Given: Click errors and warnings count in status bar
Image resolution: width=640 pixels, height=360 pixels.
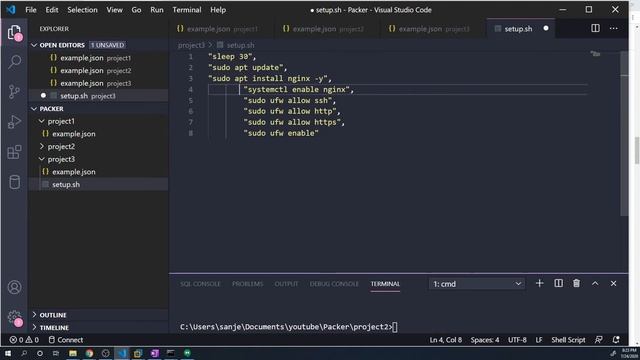Looking at the screenshot, I should [x=24, y=340].
